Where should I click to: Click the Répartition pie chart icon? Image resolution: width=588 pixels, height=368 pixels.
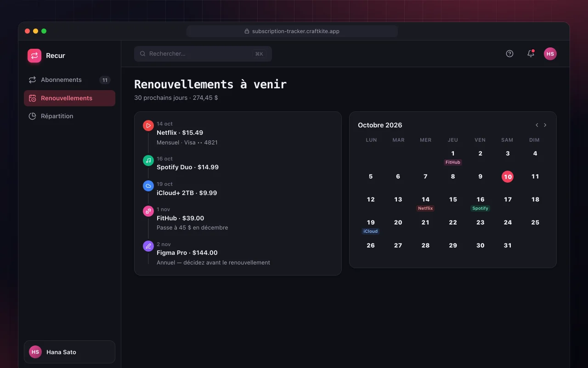click(32, 116)
